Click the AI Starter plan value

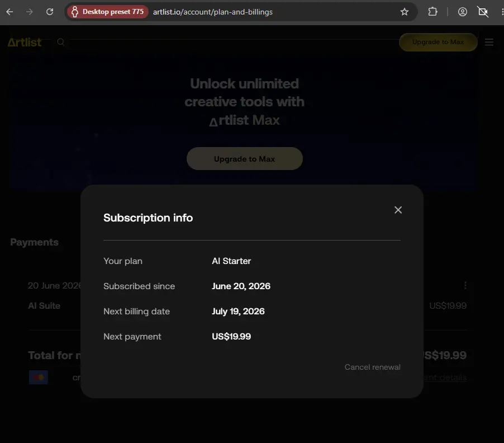231,261
